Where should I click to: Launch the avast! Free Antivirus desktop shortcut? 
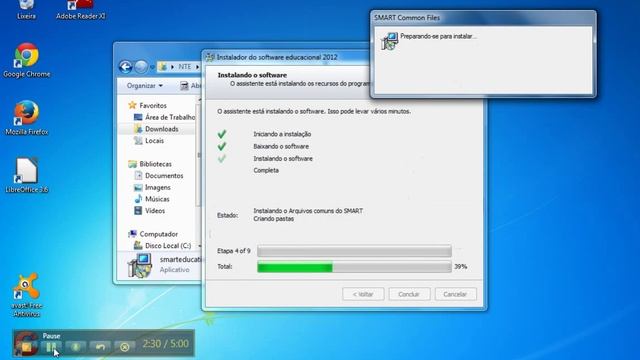point(27,295)
